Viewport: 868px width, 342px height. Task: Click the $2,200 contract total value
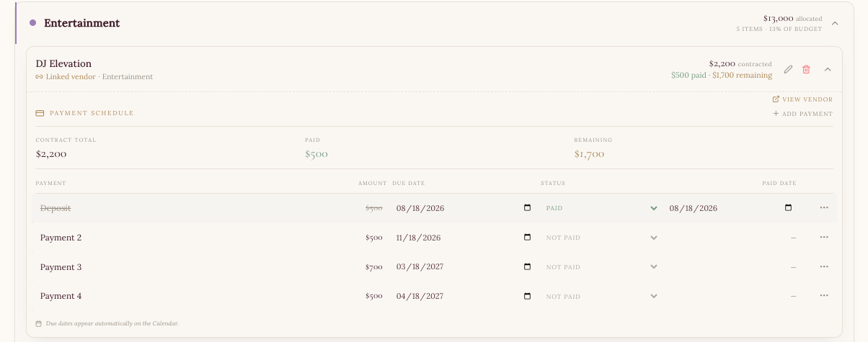pos(51,154)
